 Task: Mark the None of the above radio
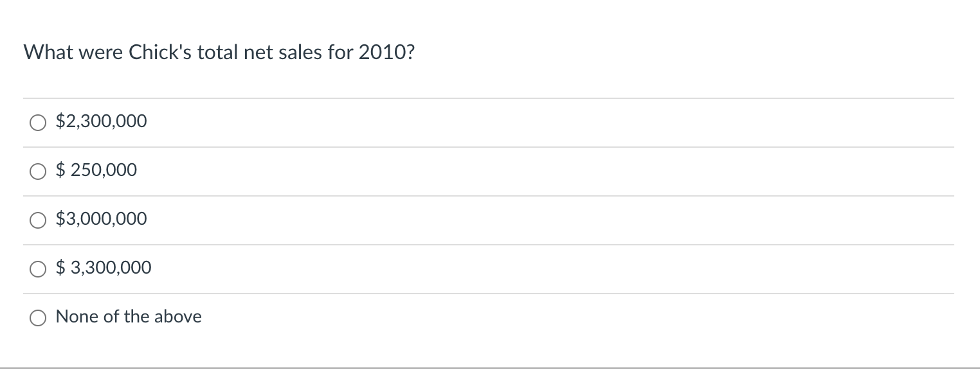point(38,317)
